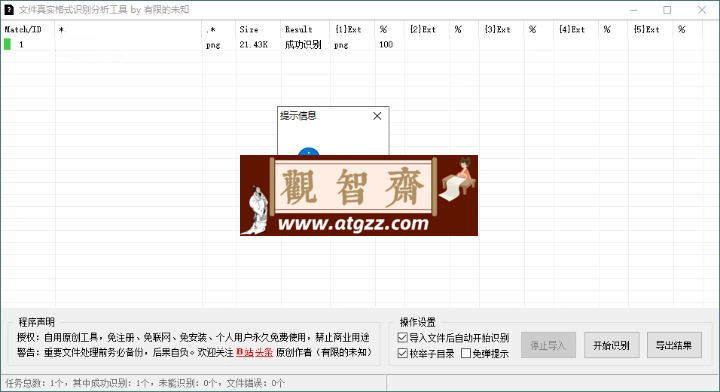Click the [2]Ext column header
This screenshot has height=392, width=720.
(x=427, y=29)
